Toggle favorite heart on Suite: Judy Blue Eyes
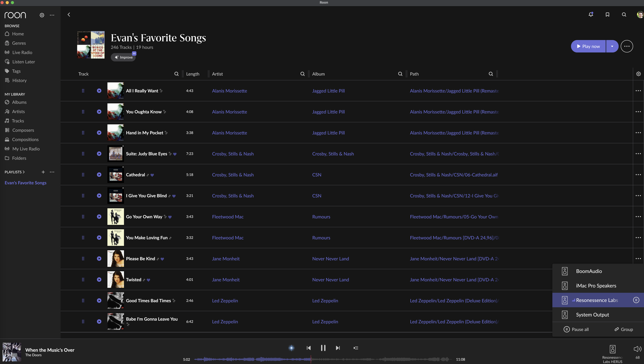 tap(175, 154)
